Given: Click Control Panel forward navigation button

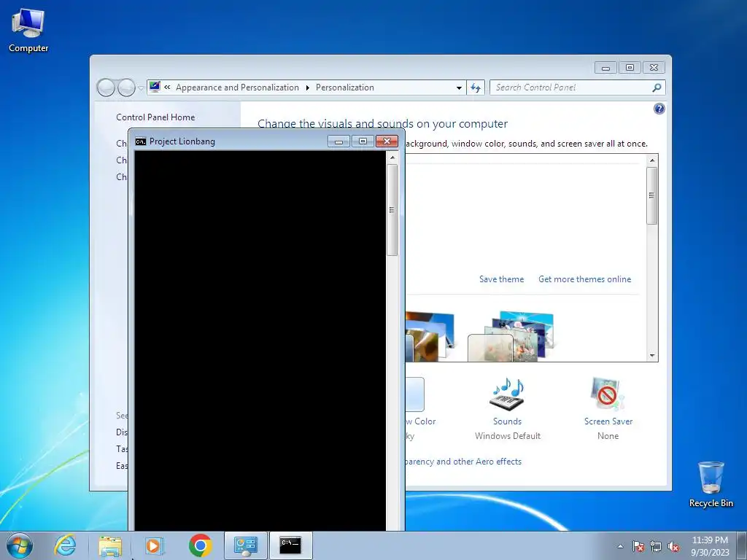Looking at the screenshot, I should (x=126, y=87).
